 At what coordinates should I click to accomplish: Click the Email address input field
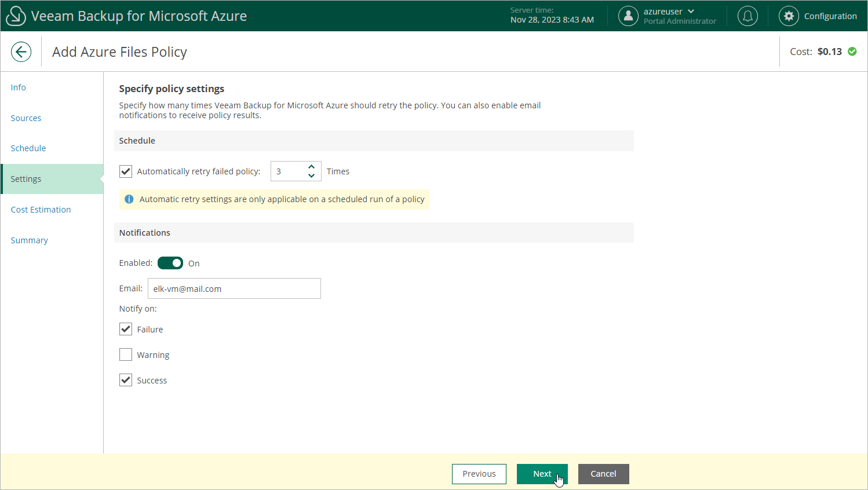click(234, 288)
